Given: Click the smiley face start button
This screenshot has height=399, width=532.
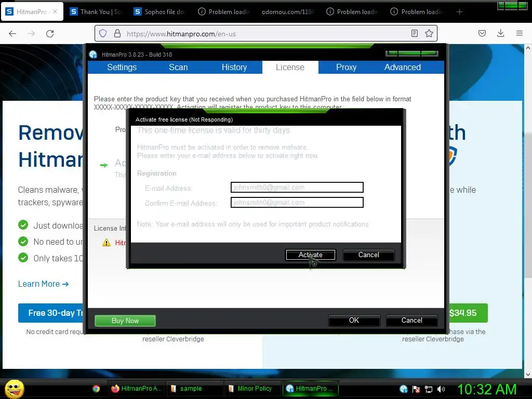Looking at the screenshot, I should pyautogui.click(x=14, y=389).
